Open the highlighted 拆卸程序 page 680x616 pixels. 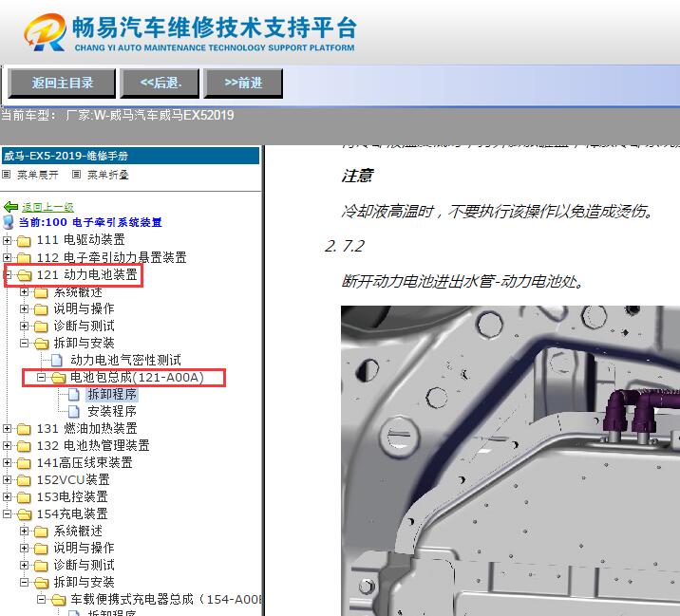(x=112, y=394)
